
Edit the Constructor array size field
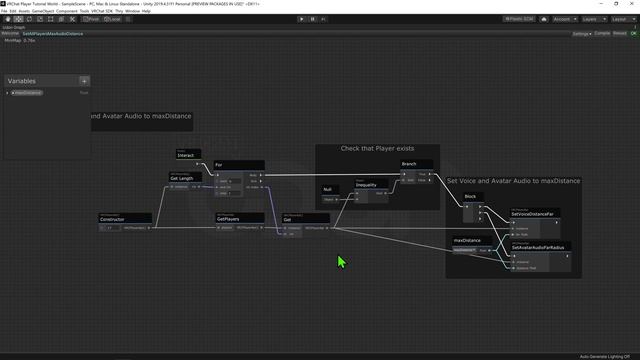[x=113, y=228]
